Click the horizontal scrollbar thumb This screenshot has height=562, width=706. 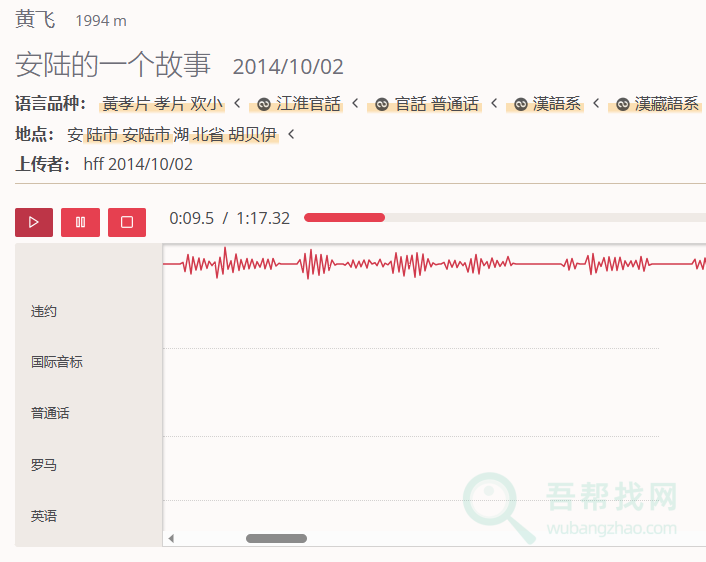(276, 538)
